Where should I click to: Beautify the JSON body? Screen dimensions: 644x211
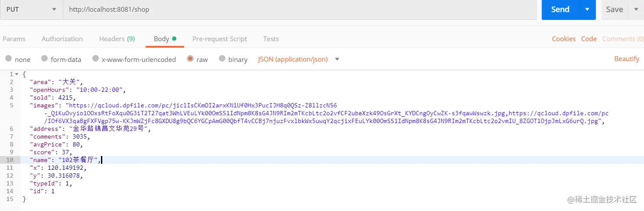627,59
